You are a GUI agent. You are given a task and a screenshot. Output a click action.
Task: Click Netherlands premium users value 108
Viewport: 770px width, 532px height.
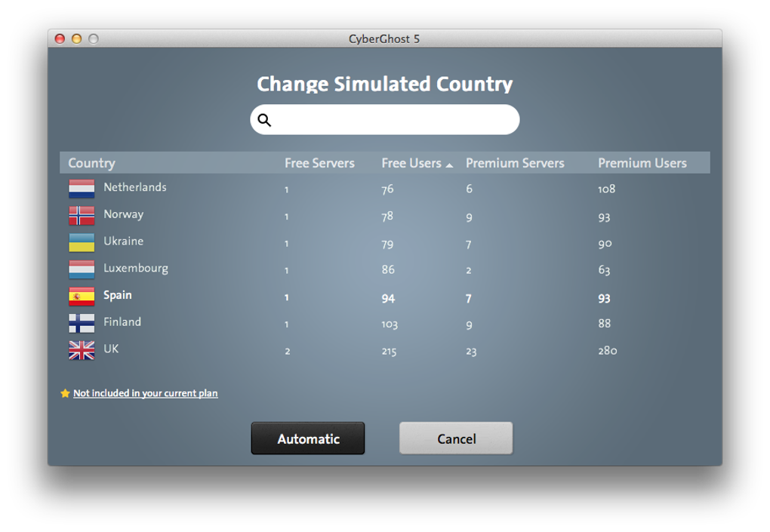pyautogui.click(x=606, y=189)
